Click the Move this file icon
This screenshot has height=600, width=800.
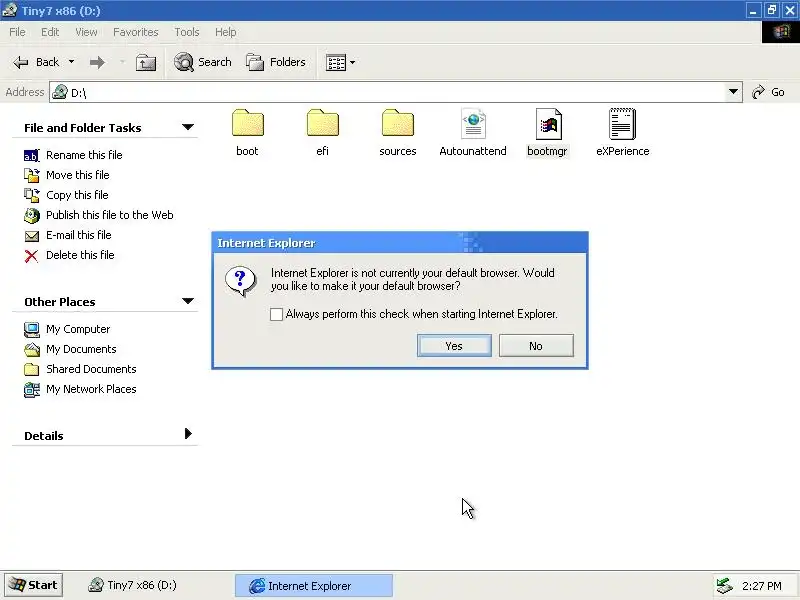pyautogui.click(x=31, y=175)
